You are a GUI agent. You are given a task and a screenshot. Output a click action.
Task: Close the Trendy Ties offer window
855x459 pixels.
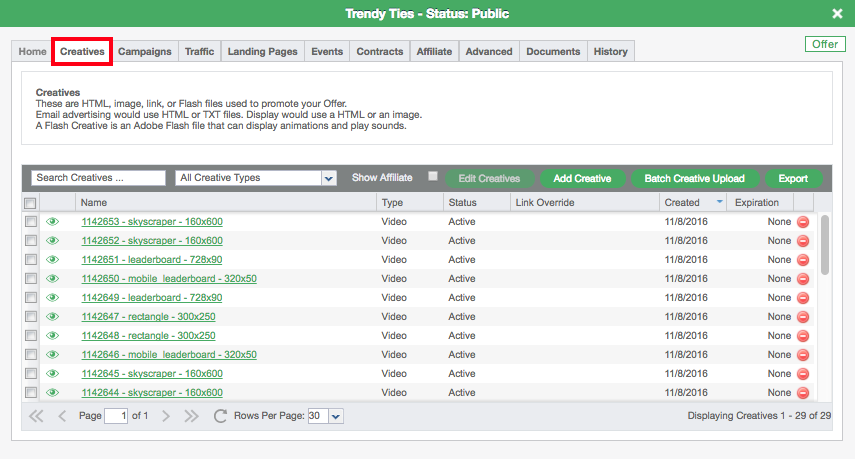coord(838,14)
